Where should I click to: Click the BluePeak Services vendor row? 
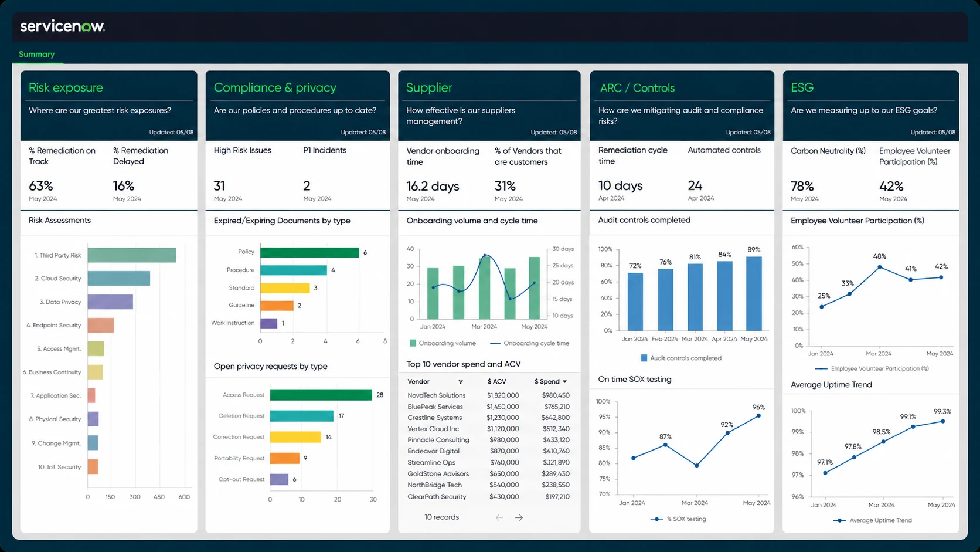[488, 407]
